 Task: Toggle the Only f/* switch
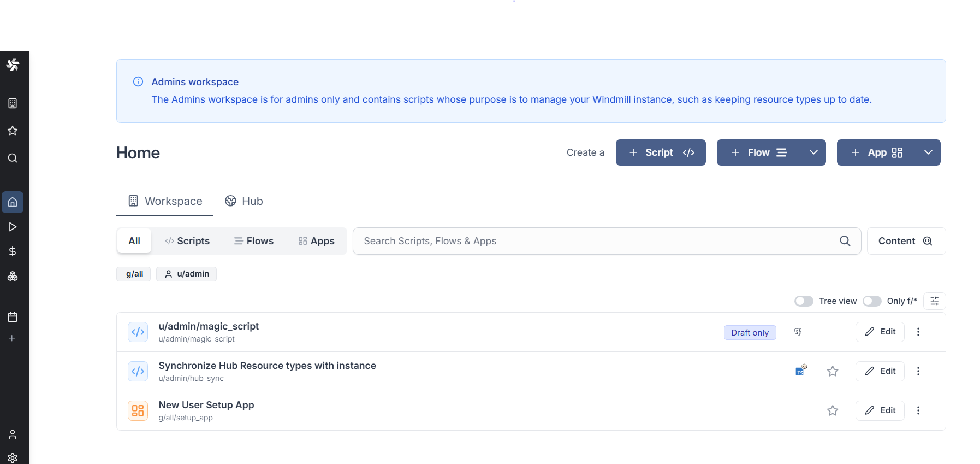pyautogui.click(x=872, y=301)
